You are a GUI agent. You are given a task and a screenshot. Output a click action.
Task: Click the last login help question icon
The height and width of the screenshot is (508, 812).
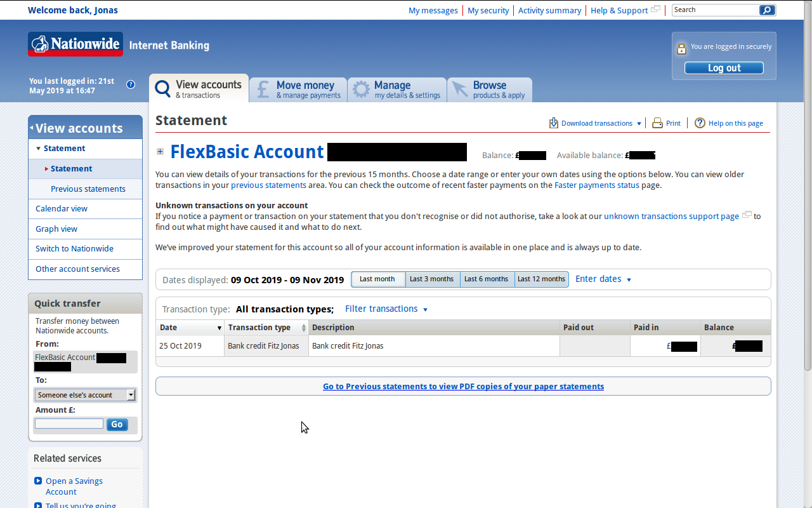[x=131, y=84]
